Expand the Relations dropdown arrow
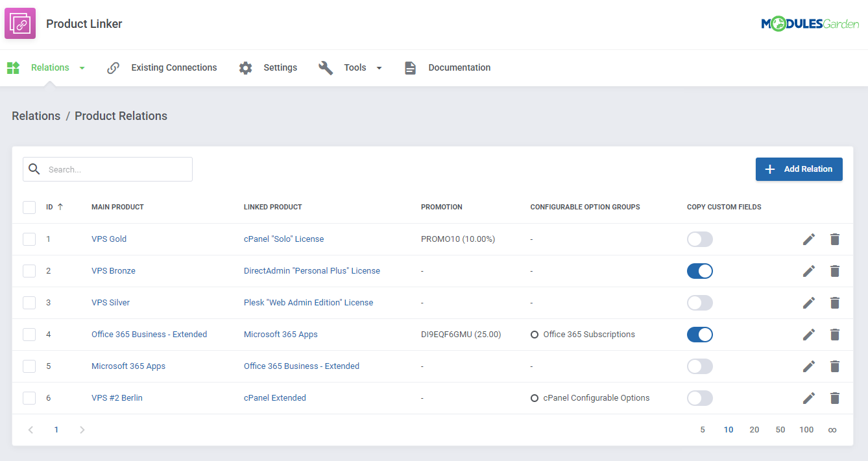Screen dimensions: 868x461 tap(82, 68)
